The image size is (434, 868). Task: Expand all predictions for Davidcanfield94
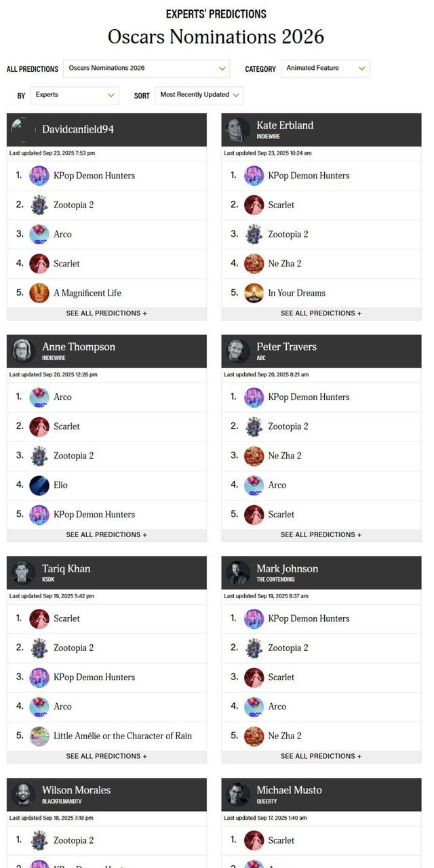pyautogui.click(x=106, y=313)
